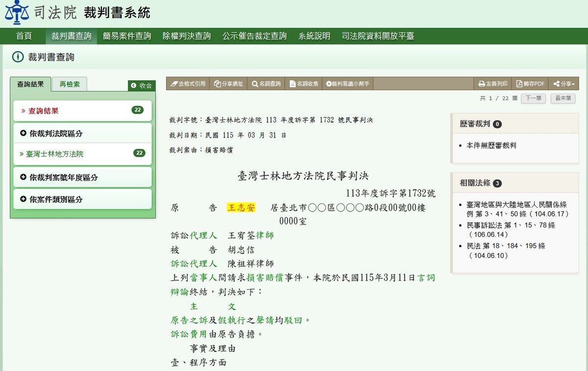Click the 臺灣士林地方法院民事判決 title
This screenshot has width=588, height=371.
303,176
